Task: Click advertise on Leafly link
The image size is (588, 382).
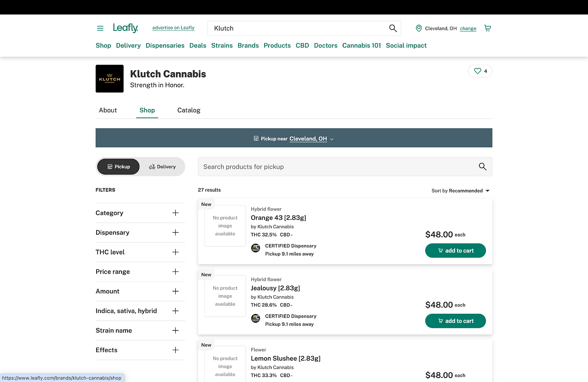Action: (x=173, y=28)
